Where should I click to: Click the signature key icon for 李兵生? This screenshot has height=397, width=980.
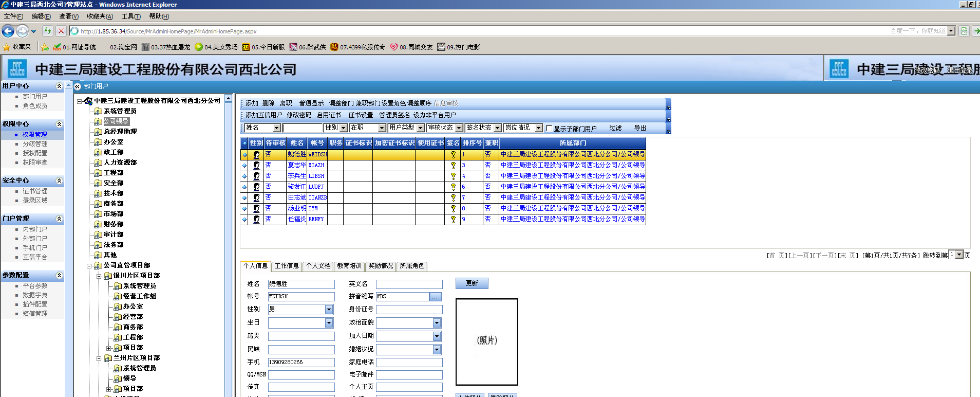pos(453,176)
